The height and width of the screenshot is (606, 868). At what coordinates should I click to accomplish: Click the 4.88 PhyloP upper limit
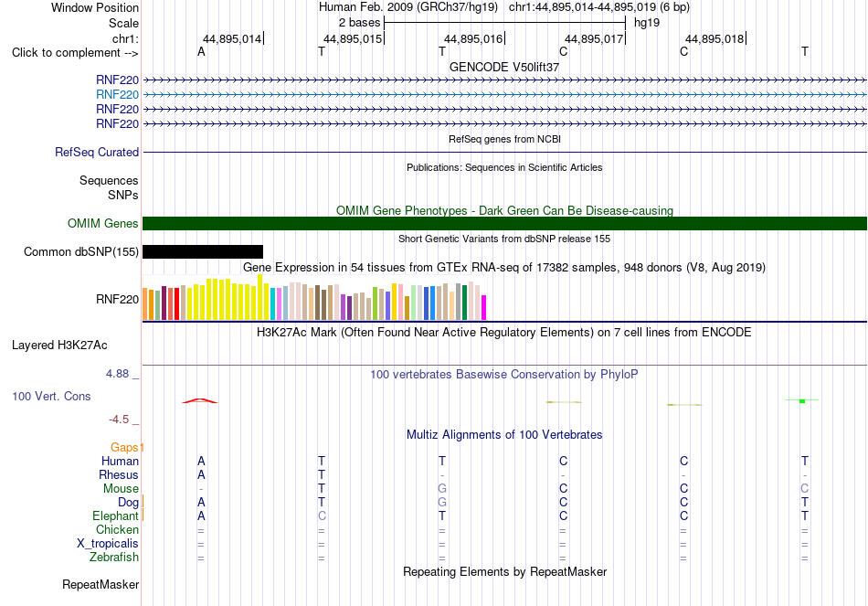[117, 374]
